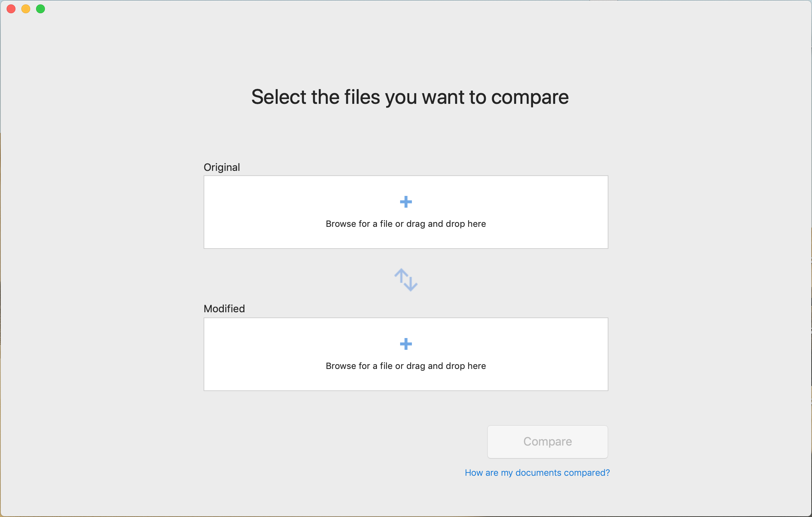Click the Original label
Image resolution: width=812 pixels, height=517 pixels.
pyautogui.click(x=222, y=167)
